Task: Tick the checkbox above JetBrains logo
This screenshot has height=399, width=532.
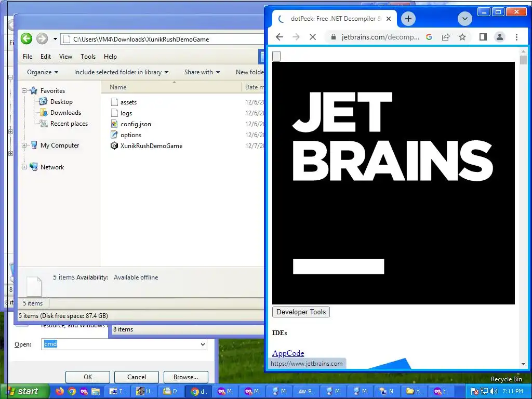Action: pos(276,56)
